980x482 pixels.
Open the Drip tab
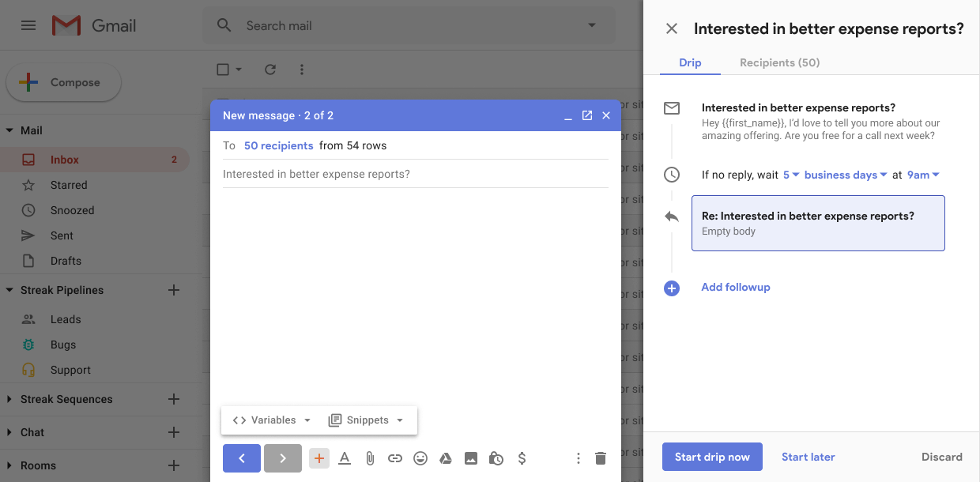[690, 62]
